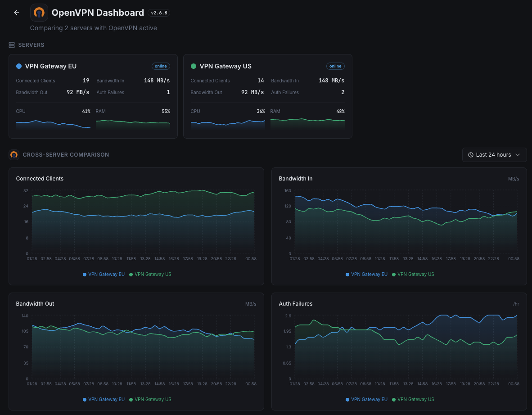This screenshot has width=532, height=415.
Task: Click the back arrow icon
Action: pyautogui.click(x=17, y=13)
